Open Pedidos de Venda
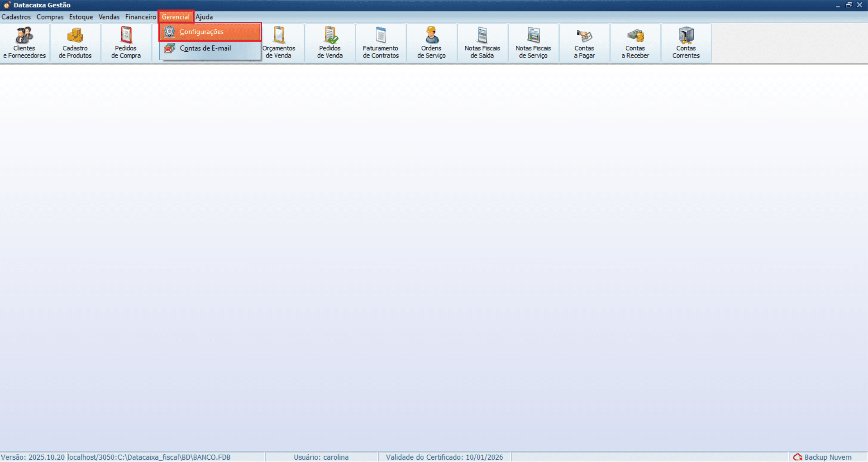This screenshot has height=462, width=868. 330,43
